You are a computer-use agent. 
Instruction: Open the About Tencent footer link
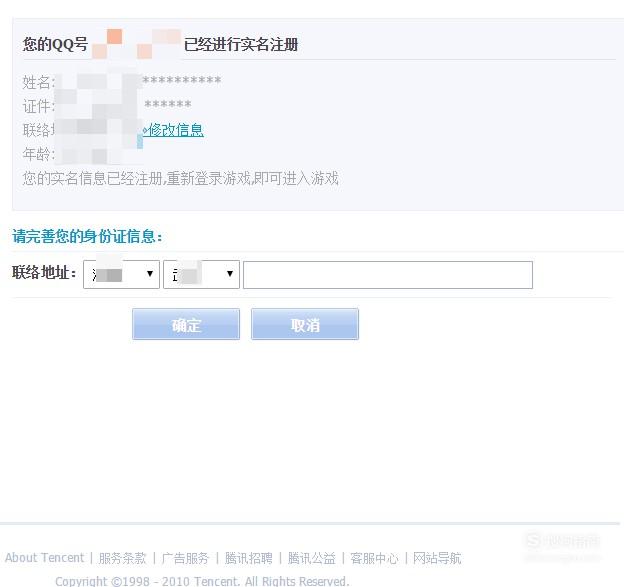pos(45,558)
